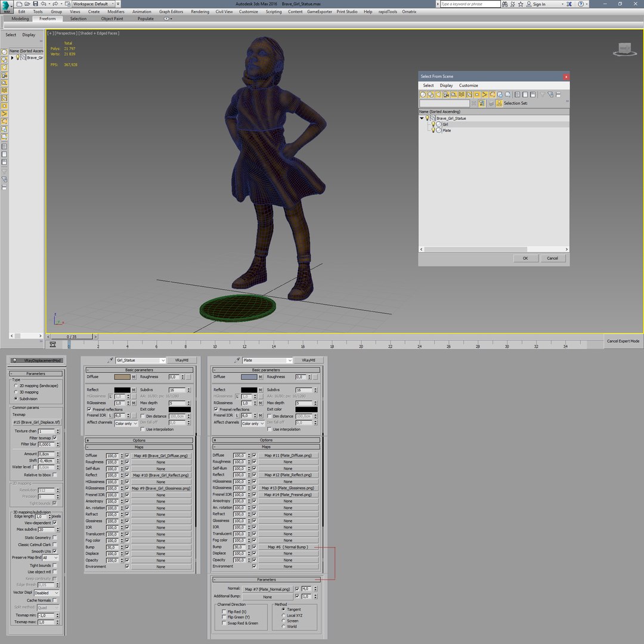The image size is (644, 644).
Task: Click #15 (Brave_Girl_Displace.tif) texmap button
Action: point(36,422)
